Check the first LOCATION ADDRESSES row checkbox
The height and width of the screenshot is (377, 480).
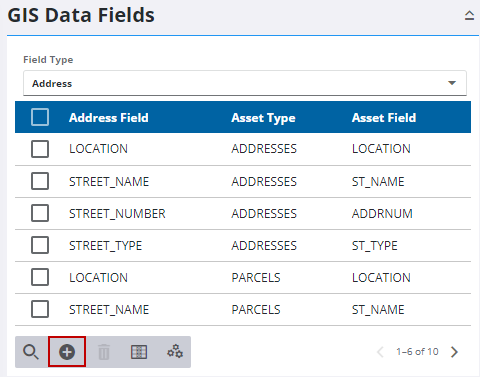tap(40, 149)
